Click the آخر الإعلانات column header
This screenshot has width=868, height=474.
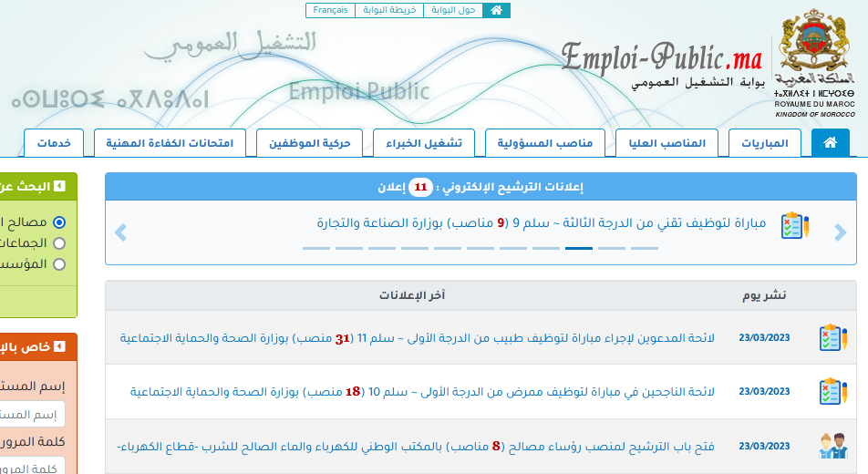click(412, 295)
